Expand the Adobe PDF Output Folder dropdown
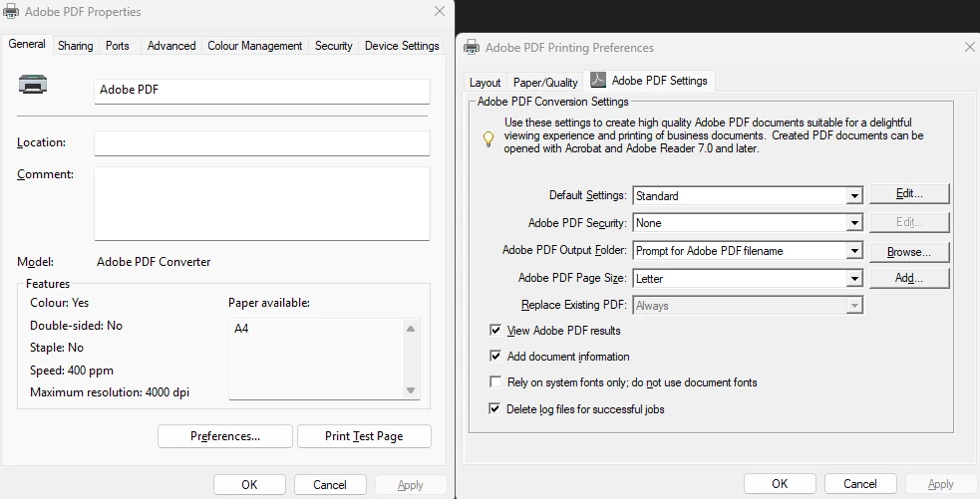Image resolution: width=980 pixels, height=499 pixels. tap(853, 251)
